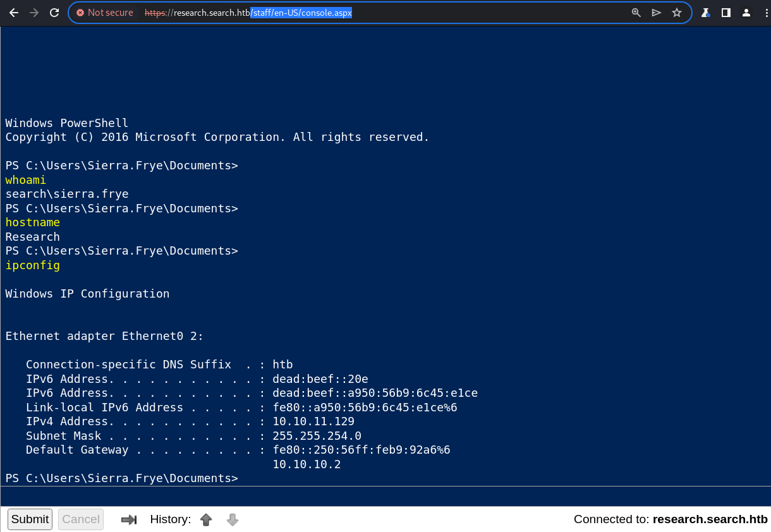Select the 'whoami' command text
This screenshot has height=532, width=771.
(26, 180)
